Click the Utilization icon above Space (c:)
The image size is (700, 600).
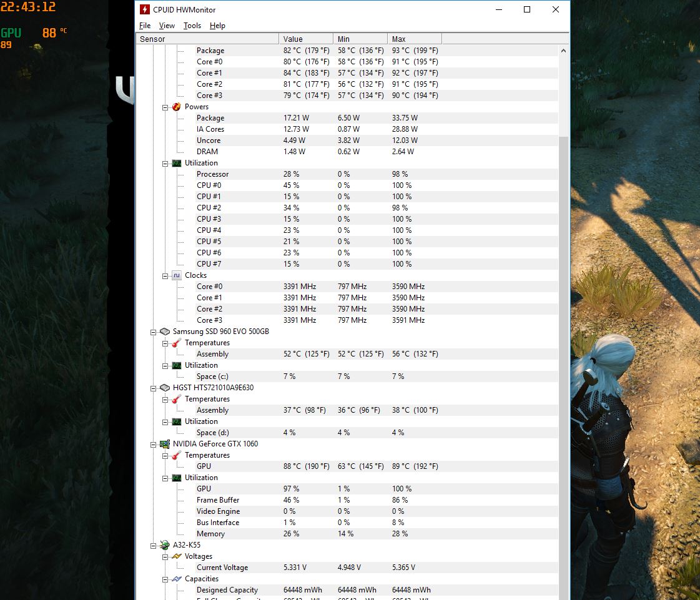click(x=177, y=365)
